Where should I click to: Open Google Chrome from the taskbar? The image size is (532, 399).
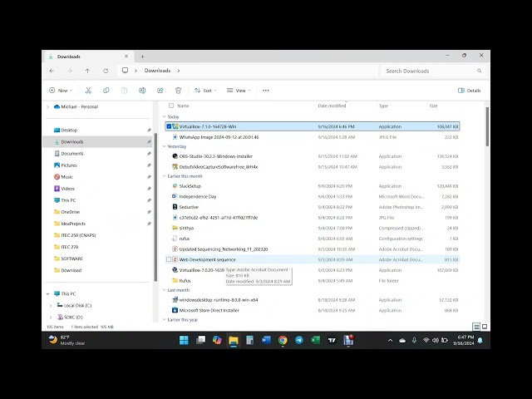[x=283, y=340]
